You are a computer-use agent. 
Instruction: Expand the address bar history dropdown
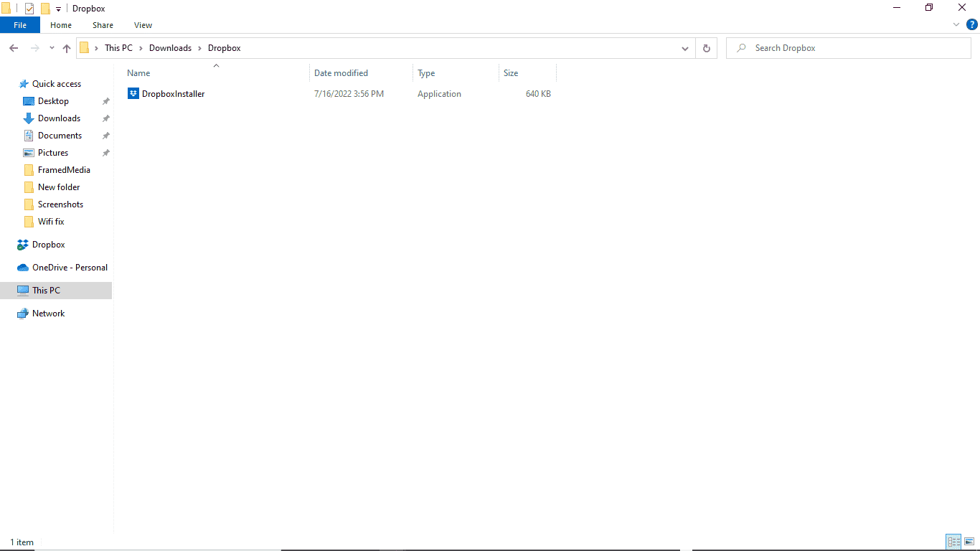(x=685, y=48)
